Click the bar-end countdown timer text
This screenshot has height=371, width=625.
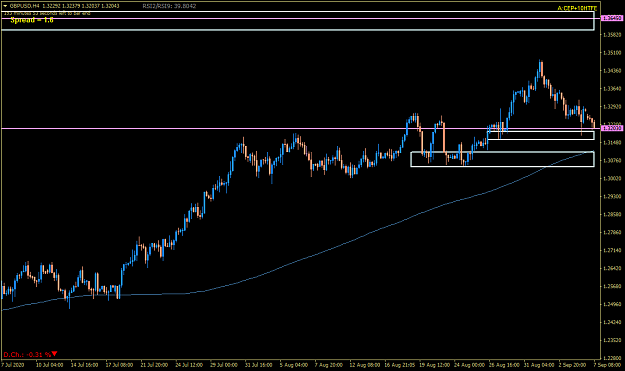47,13
